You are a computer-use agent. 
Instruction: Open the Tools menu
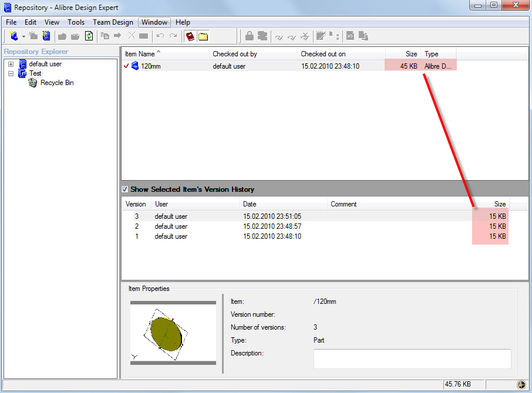[x=76, y=22]
